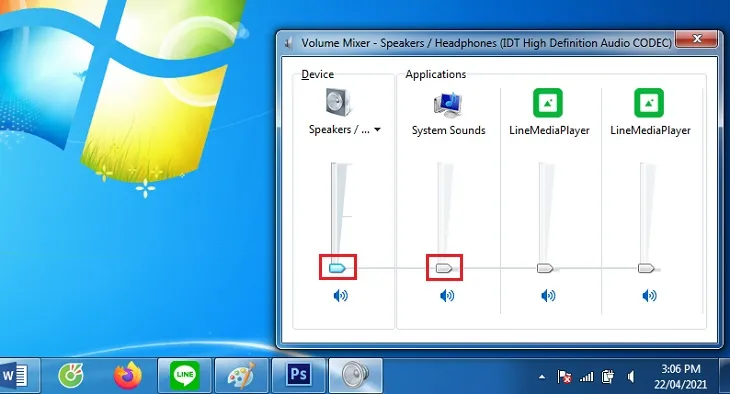Open the clock showing 3:06 PM
The height and width of the screenshot is (394, 730).
(x=681, y=377)
